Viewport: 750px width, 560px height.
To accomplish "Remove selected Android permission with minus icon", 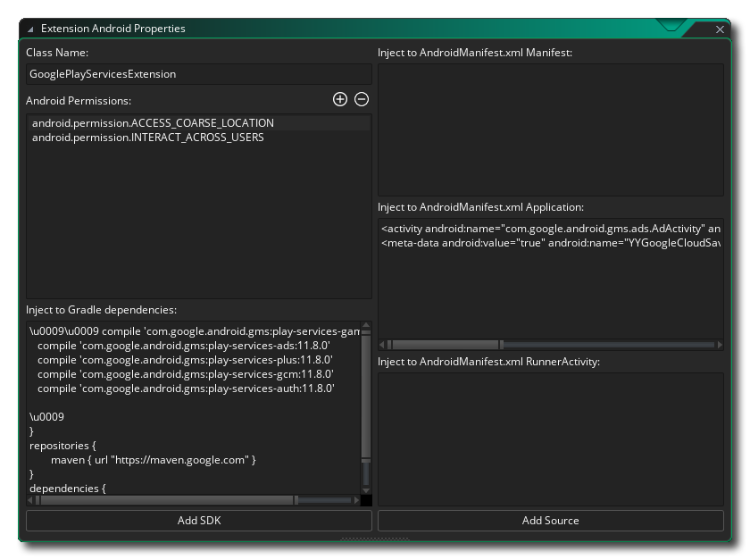I will click(362, 99).
